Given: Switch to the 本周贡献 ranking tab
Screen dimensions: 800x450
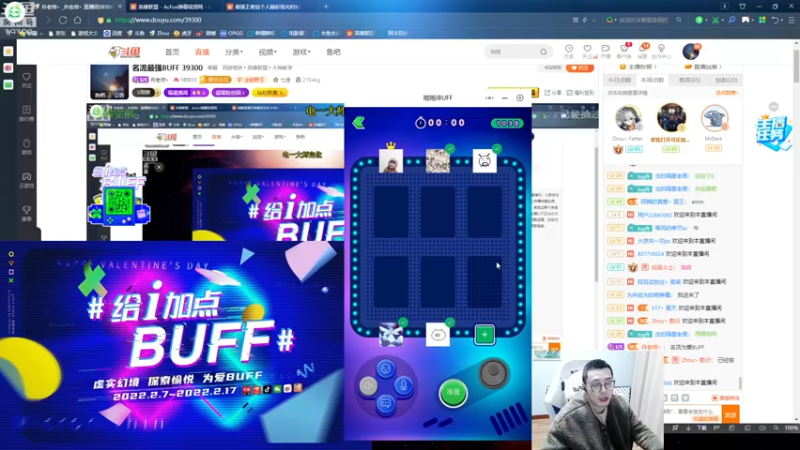Looking at the screenshot, I should (x=652, y=80).
